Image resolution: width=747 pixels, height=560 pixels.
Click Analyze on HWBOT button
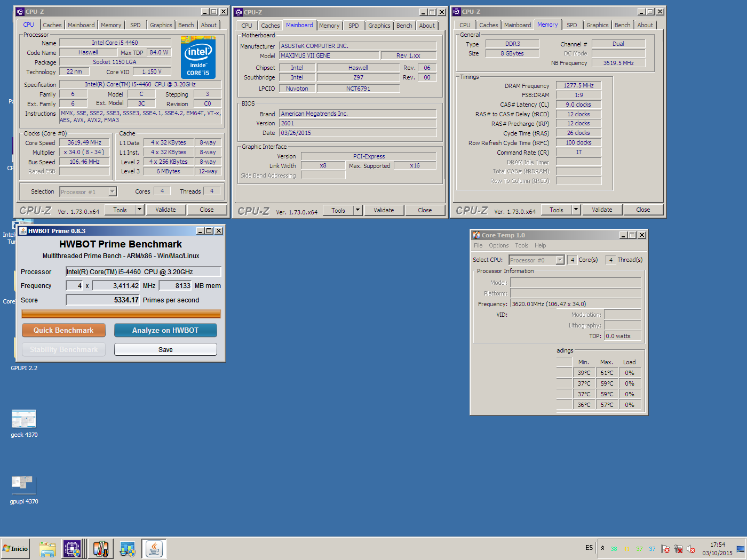[x=165, y=331]
